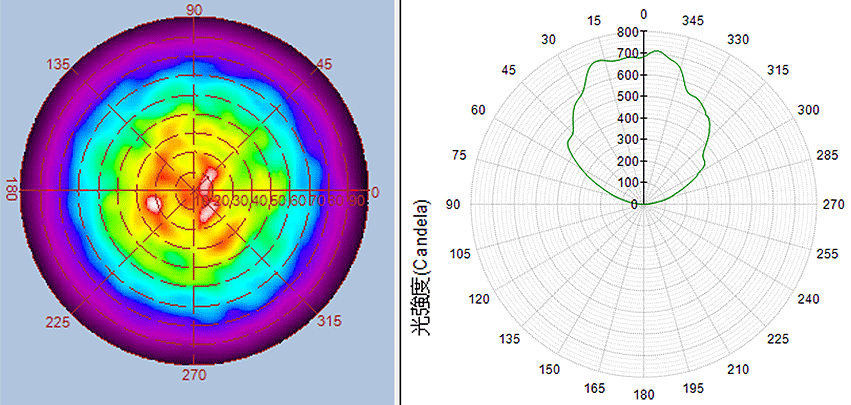The width and height of the screenshot is (851, 405).
Task: Click the 225 angle label on heatmap
Action: tap(59, 321)
